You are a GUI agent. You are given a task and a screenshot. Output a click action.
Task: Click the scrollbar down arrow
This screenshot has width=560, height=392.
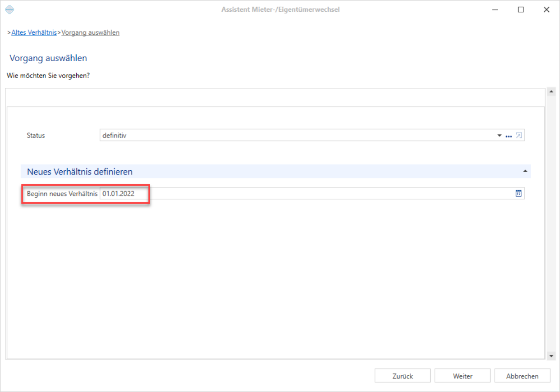tap(551, 356)
